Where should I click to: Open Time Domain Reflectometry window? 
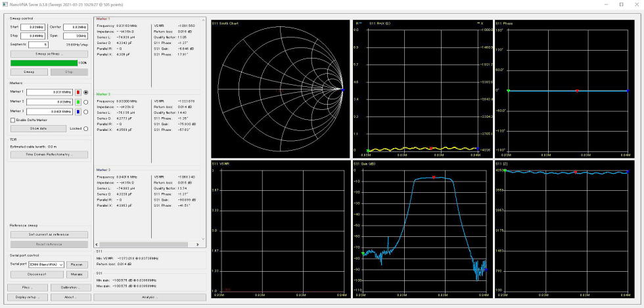tap(49, 155)
